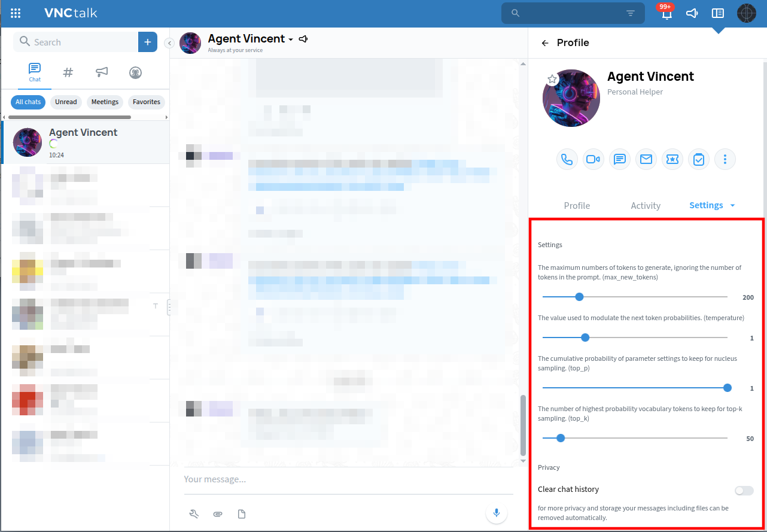Image resolution: width=767 pixels, height=532 pixels.
Task: Open the three-dot more options menu
Action: pos(725,159)
